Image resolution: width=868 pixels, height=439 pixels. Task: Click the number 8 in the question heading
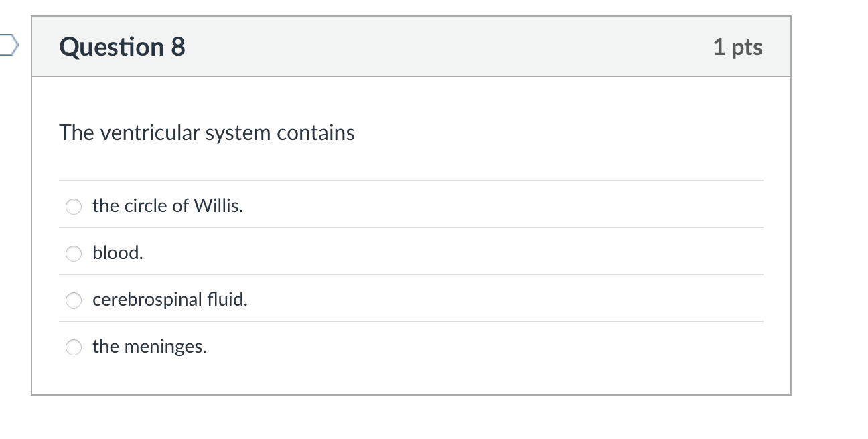(x=177, y=47)
